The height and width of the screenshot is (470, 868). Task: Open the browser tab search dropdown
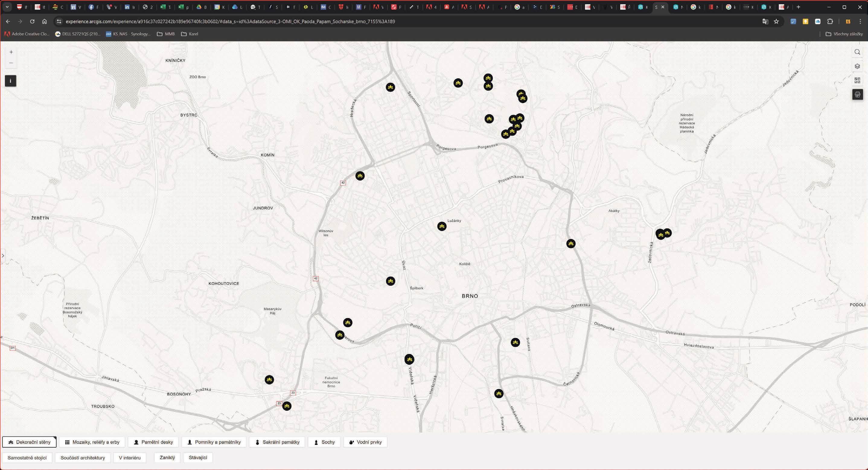7,7
